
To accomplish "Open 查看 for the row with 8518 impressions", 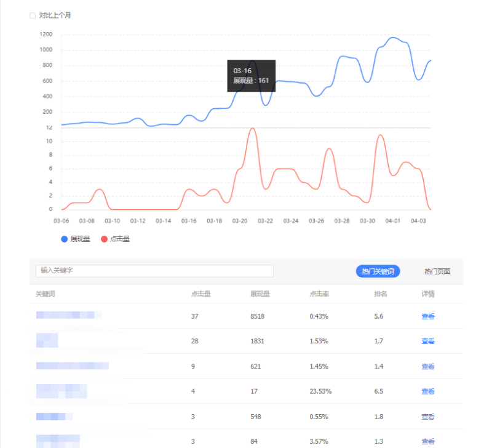I will tap(427, 316).
